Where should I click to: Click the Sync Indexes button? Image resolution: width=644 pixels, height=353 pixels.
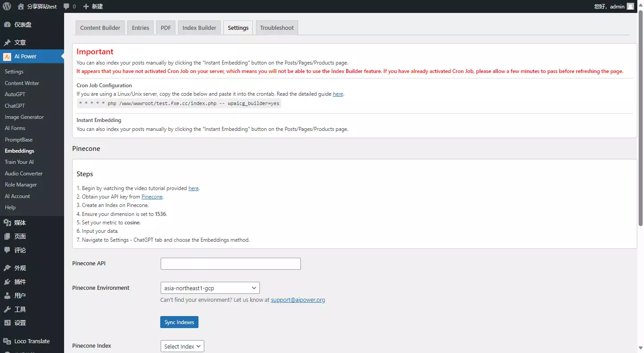tap(179, 322)
